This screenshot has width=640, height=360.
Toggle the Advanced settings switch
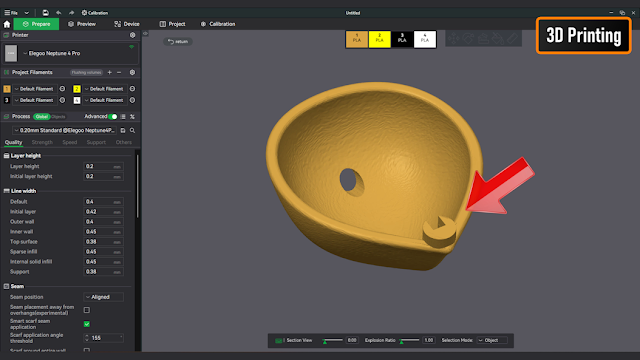(113, 117)
